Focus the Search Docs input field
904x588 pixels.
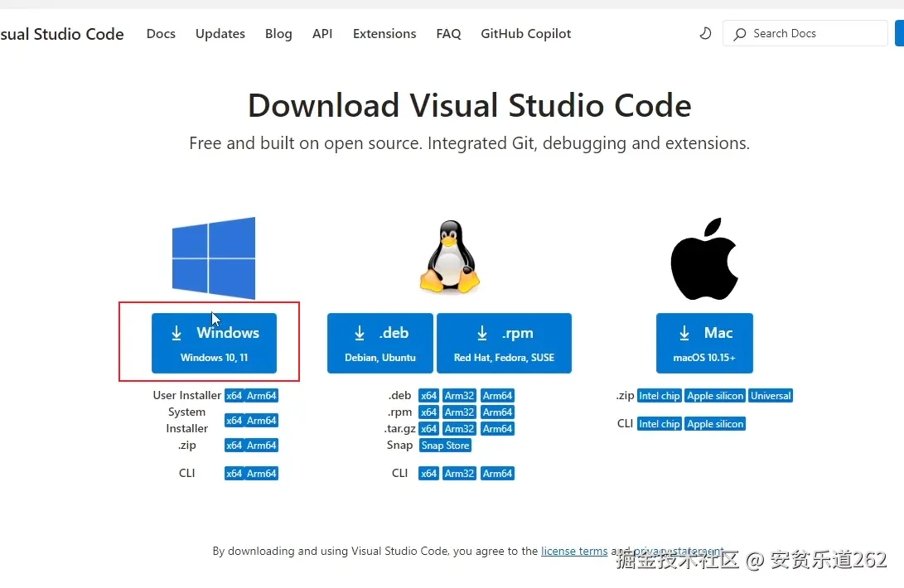tap(805, 33)
